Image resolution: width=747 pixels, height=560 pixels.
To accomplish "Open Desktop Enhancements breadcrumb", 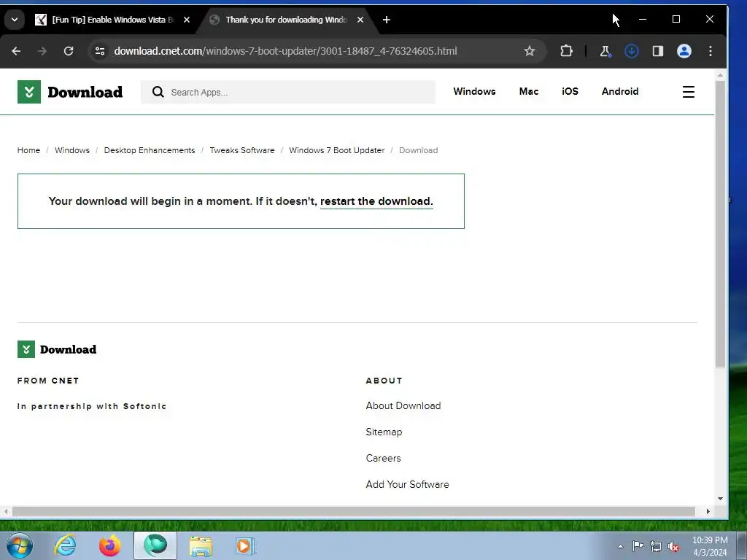I will [150, 150].
